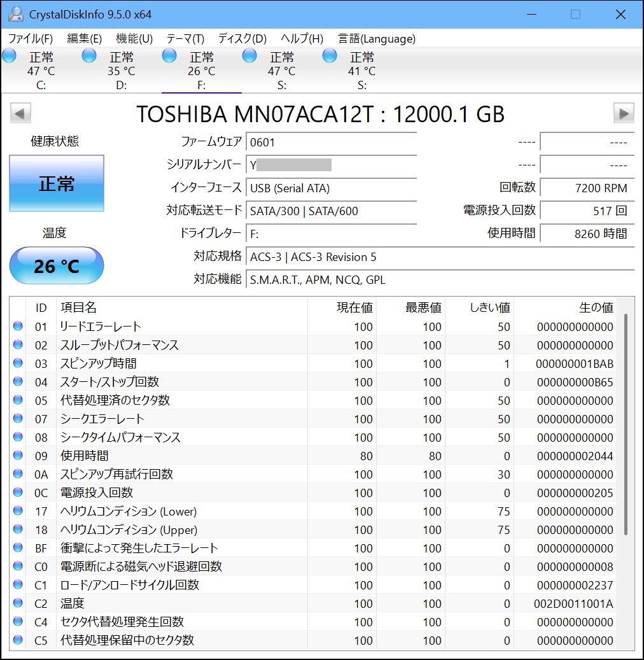Click the SMART list vertical scrollbar
The image size is (644, 660).
[x=626, y=425]
